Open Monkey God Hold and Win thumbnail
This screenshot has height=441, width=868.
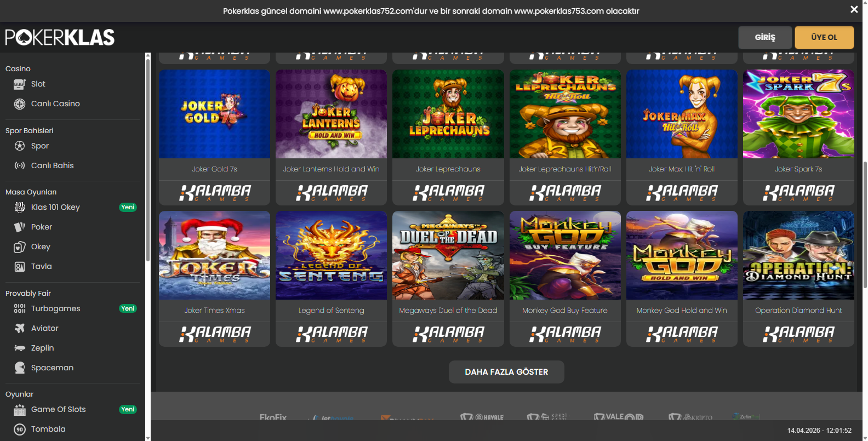(x=682, y=255)
